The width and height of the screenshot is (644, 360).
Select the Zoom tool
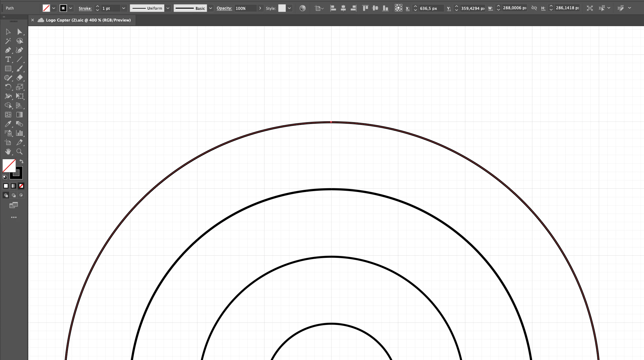tap(19, 152)
